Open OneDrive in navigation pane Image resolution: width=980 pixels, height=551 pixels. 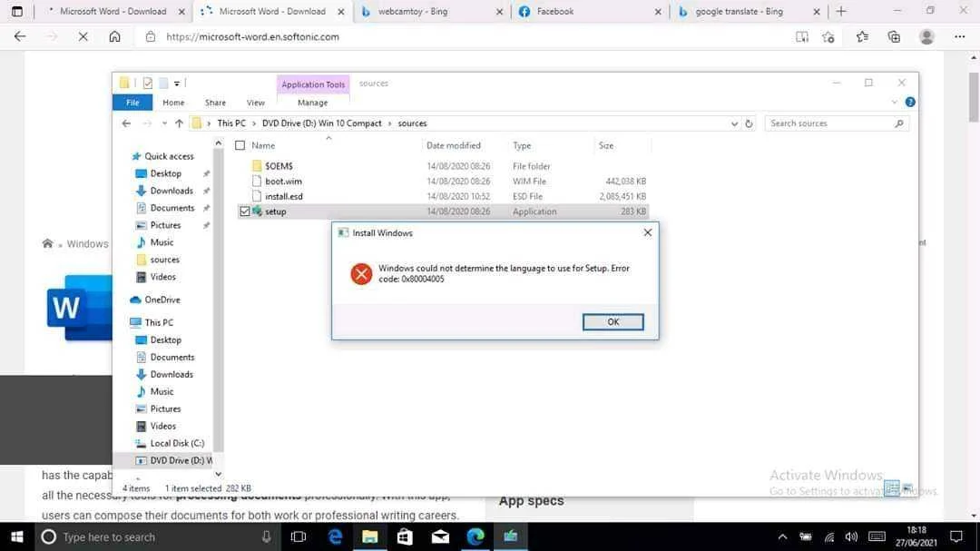pos(162,300)
